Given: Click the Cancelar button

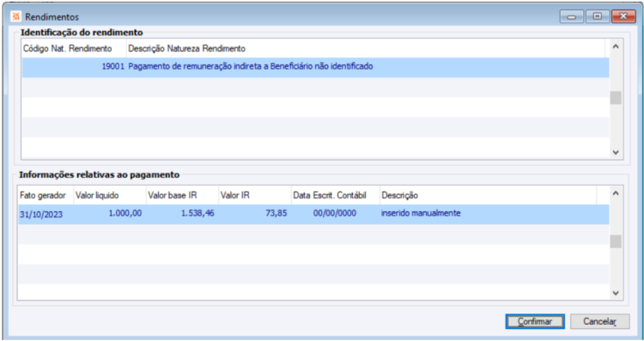Looking at the screenshot, I should [x=599, y=321].
